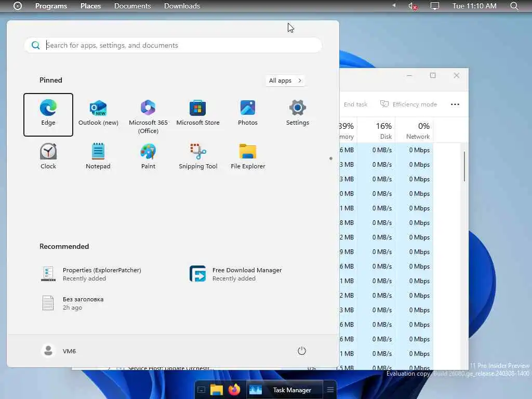Open Properties (ExplorerPatcher) recommended item
This screenshot has width=532, height=399.
91,274
